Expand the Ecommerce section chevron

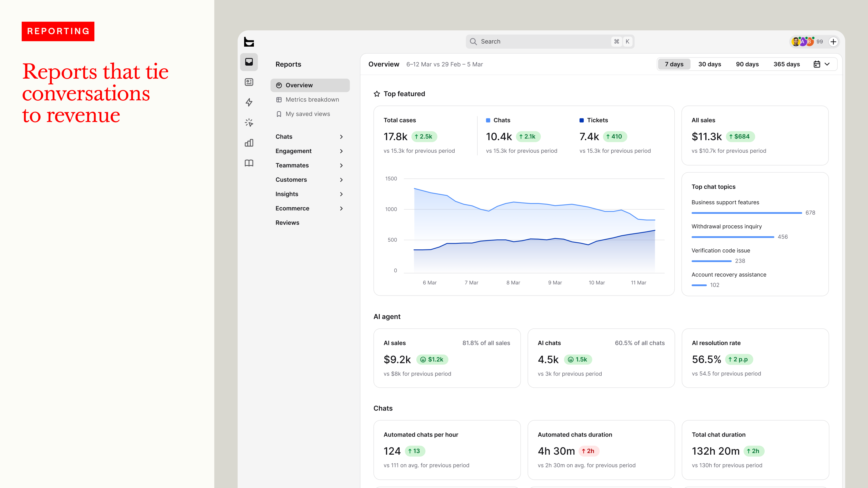pyautogui.click(x=341, y=208)
